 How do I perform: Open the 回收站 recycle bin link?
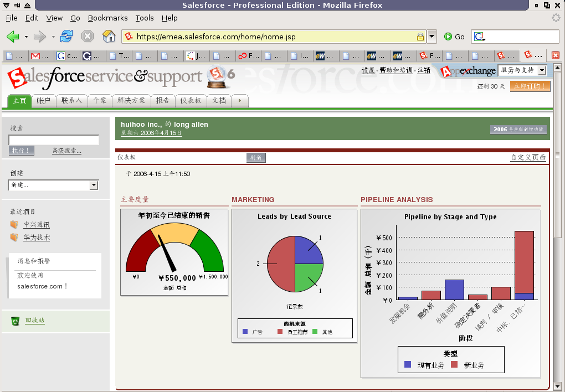coord(35,321)
